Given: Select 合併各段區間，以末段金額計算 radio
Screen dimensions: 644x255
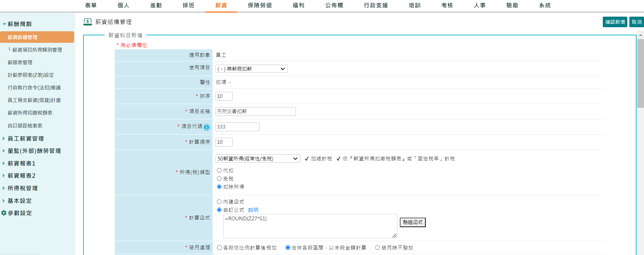Looking at the screenshot, I should click(x=288, y=248).
